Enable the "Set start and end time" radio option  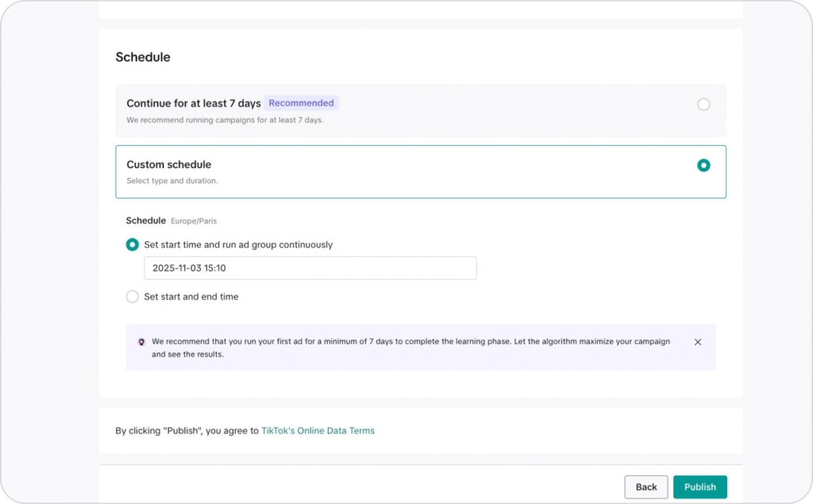click(133, 296)
